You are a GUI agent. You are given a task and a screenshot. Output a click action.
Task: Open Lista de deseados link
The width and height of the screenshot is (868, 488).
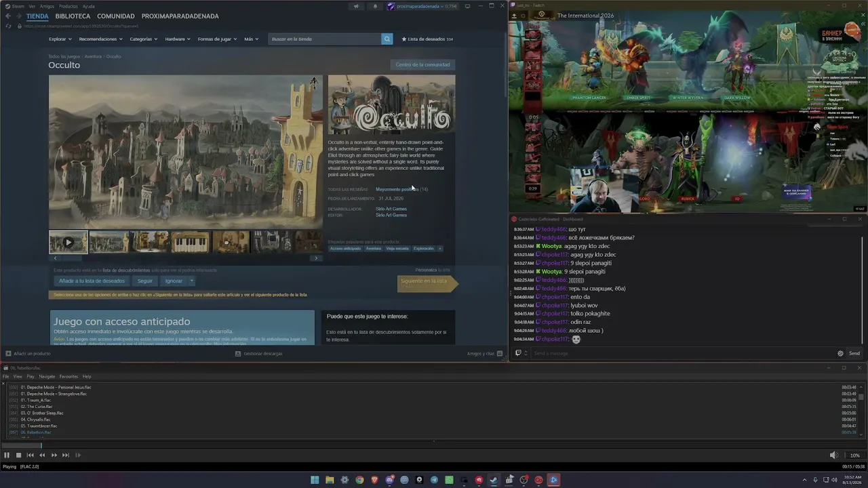(427, 39)
